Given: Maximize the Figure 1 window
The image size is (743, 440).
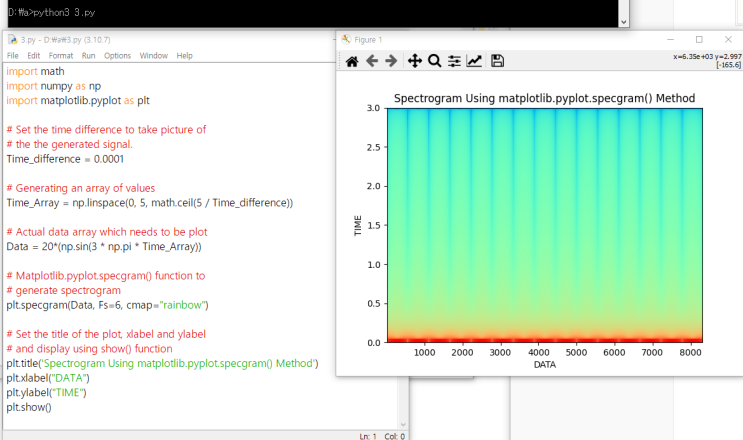Looking at the screenshot, I should coord(699,40).
